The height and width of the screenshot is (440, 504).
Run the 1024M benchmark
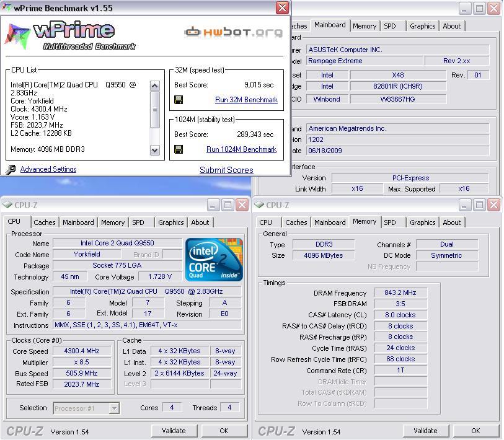241,149
